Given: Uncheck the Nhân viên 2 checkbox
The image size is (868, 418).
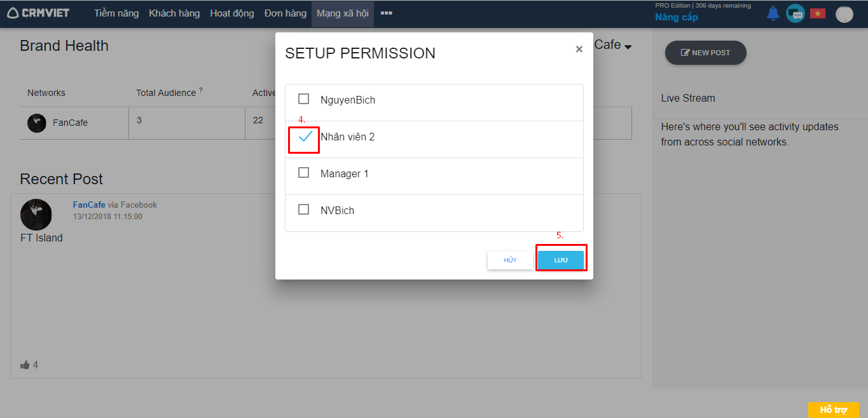Looking at the screenshot, I should 305,137.
